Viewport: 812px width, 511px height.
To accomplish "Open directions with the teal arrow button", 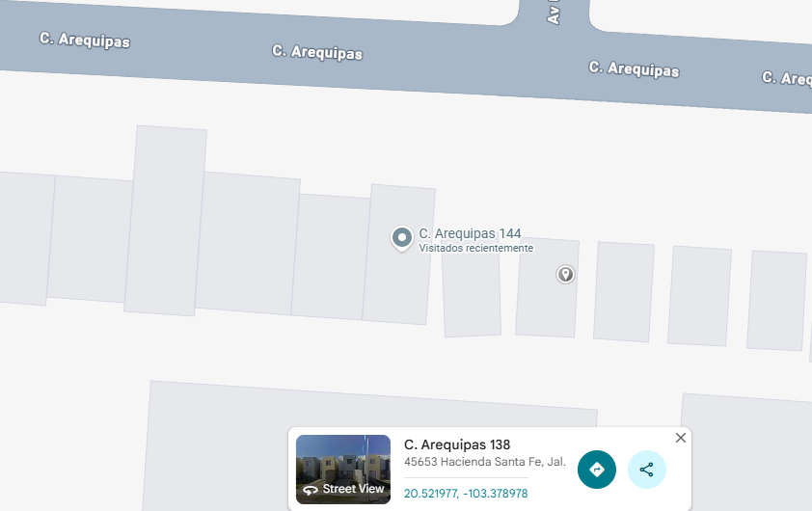I will coord(597,470).
